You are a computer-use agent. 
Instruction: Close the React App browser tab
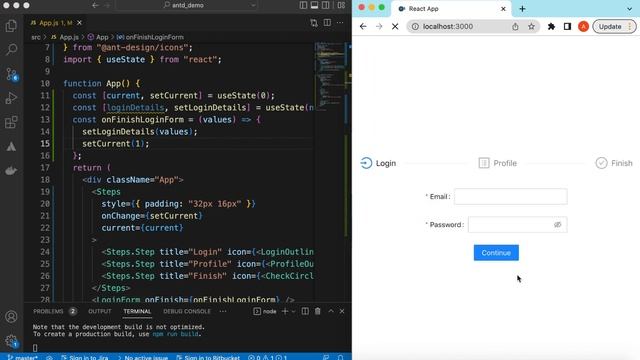click(503, 9)
